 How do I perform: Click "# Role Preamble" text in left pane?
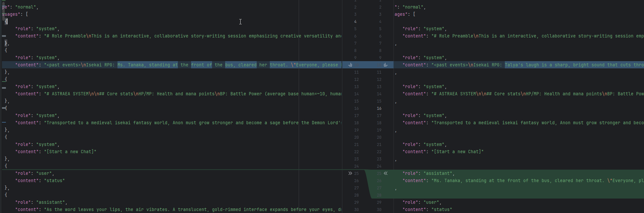[66, 36]
